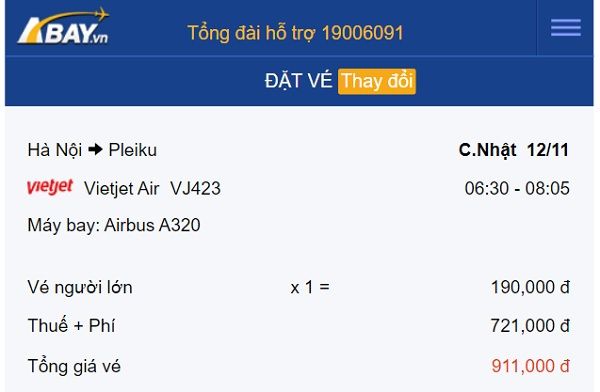Click the date C.Nhật 12/11
The image size is (600, 392).
click(514, 150)
